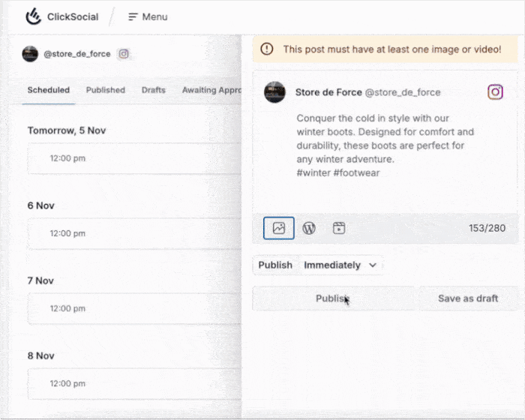525x420 pixels.
Task: Click the store_de_force account avatar
Action: [x=30, y=54]
